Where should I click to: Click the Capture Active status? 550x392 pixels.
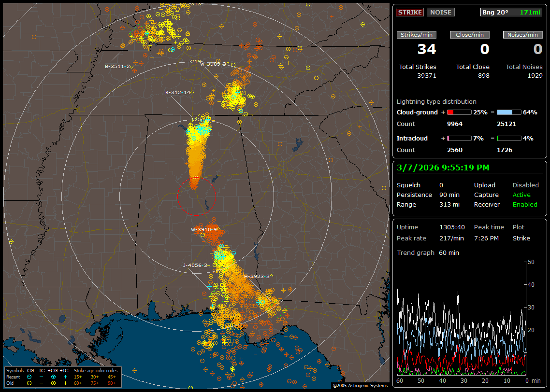click(521, 195)
